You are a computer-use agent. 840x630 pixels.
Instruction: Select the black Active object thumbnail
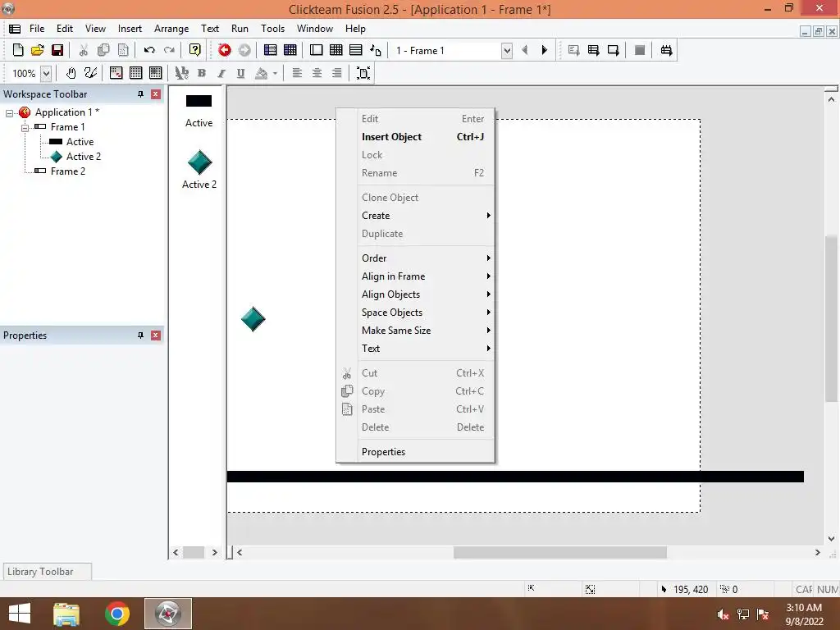pos(199,101)
